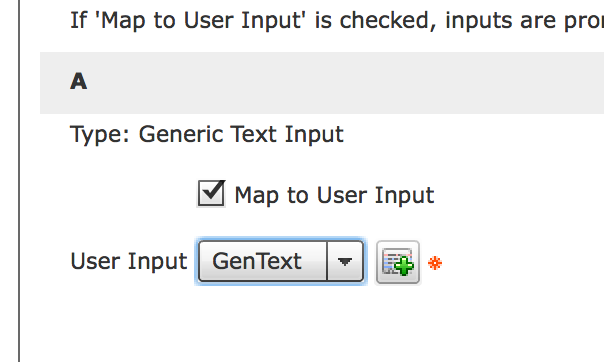Click the left vertical panel border line
The width and height of the screenshot is (604, 362).
[x=19, y=181]
